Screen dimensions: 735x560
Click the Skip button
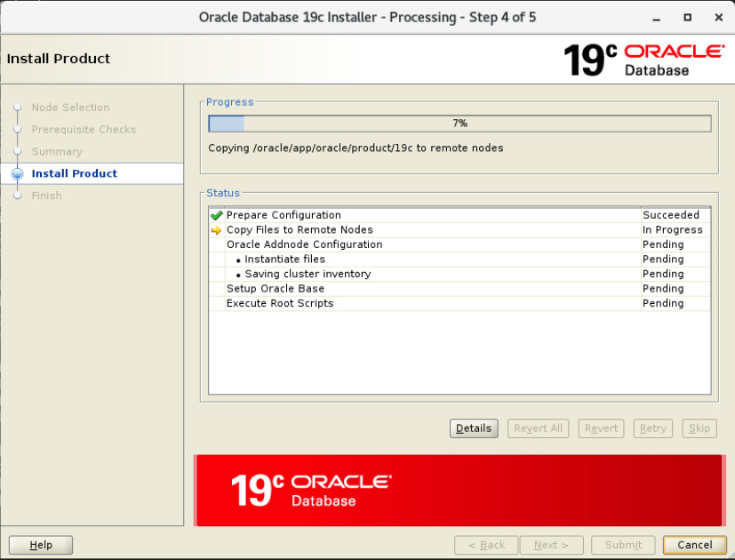point(699,428)
